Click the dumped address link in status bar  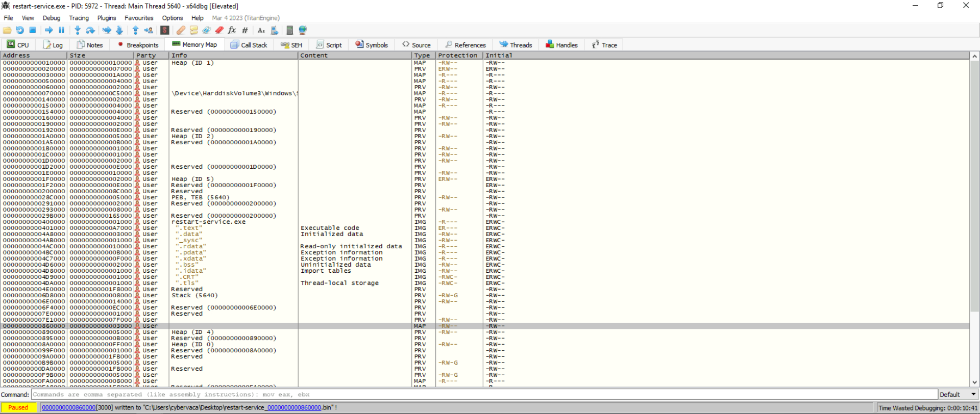tap(68, 407)
